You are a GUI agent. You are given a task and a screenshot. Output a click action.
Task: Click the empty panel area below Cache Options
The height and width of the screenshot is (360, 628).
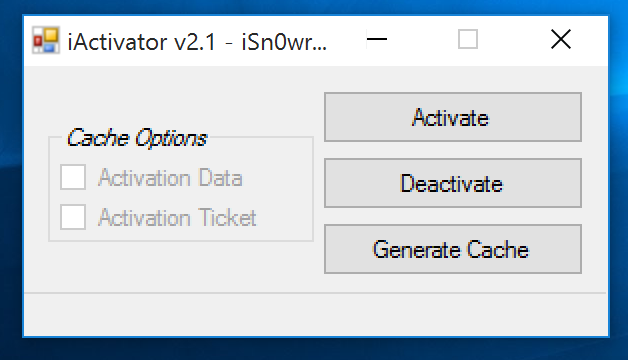(172, 266)
